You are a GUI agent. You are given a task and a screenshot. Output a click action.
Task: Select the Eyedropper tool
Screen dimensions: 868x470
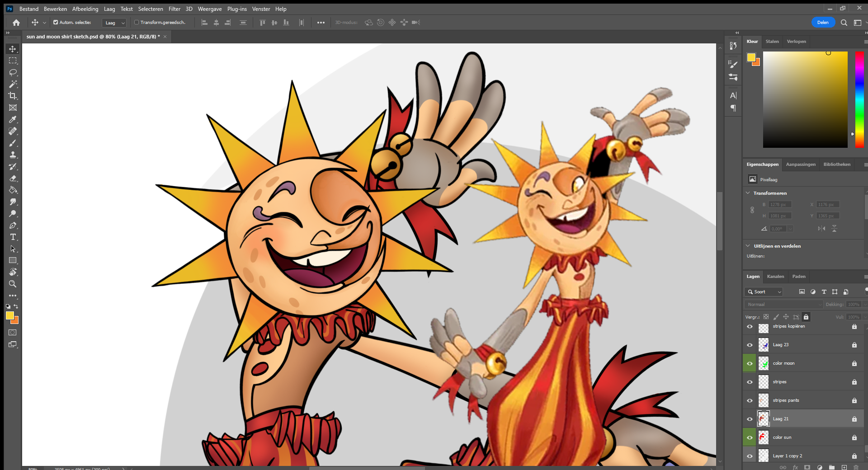tap(13, 119)
